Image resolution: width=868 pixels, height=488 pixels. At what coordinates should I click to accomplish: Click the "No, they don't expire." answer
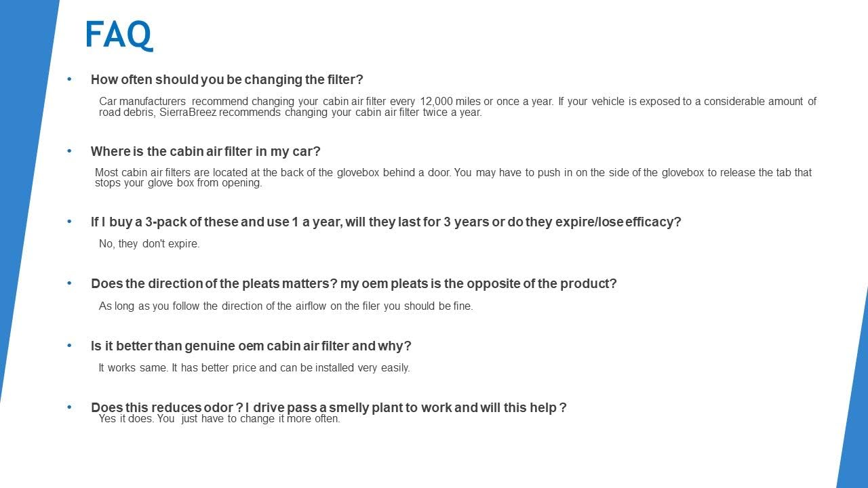pos(149,244)
